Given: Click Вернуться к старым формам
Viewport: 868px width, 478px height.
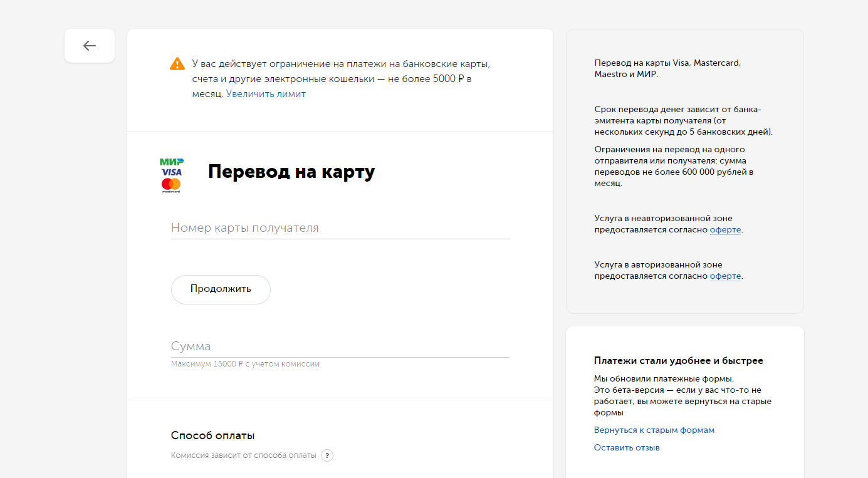Looking at the screenshot, I should point(654,430).
